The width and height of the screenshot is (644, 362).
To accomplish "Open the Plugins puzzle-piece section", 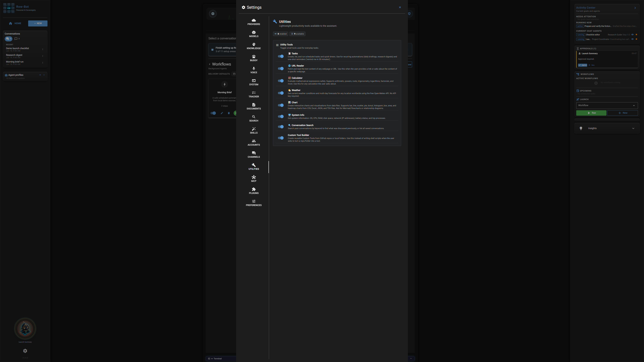I will click(254, 191).
